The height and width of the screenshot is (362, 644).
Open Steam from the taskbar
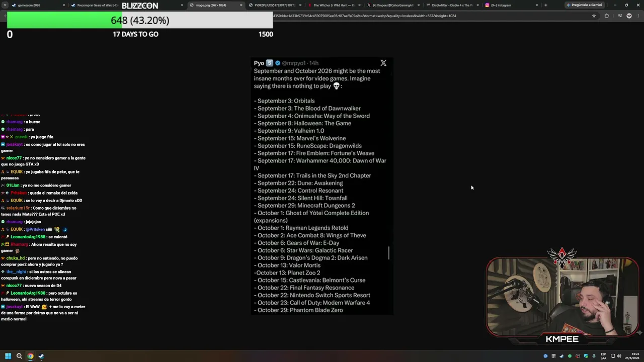tap(41, 356)
